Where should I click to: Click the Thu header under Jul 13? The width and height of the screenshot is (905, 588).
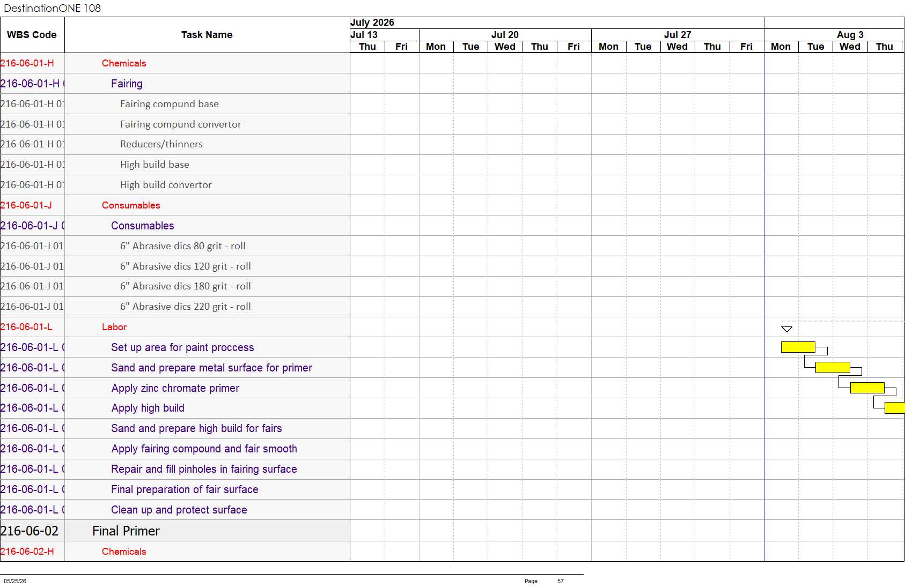tap(367, 47)
